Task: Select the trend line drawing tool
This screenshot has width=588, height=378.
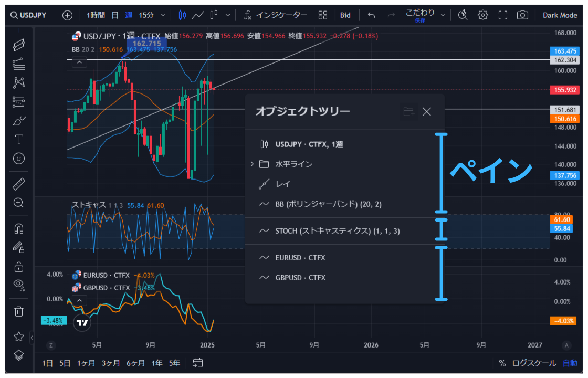Action: point(19,45)
